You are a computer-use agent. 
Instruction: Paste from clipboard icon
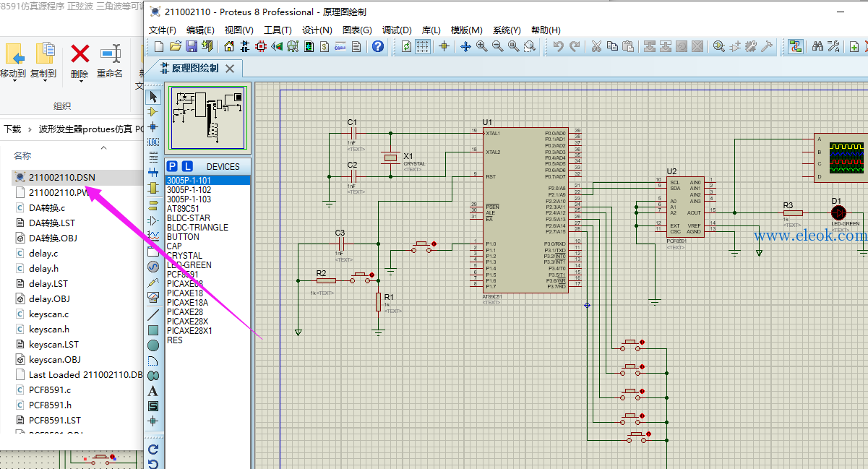click(628, 47)
